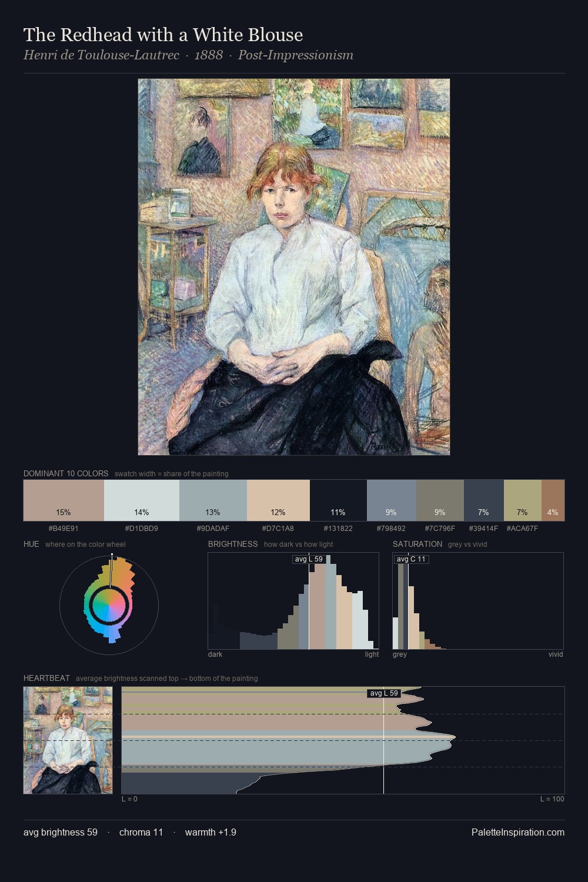
Task: Select the 11% near-black swatch #131822
Action: coord(338,500)
